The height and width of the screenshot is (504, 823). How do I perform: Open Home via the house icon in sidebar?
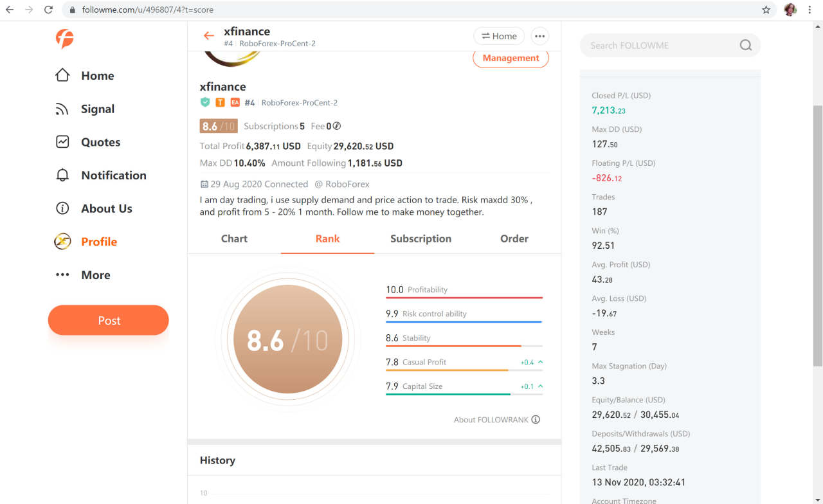click(x=62, y=75)
